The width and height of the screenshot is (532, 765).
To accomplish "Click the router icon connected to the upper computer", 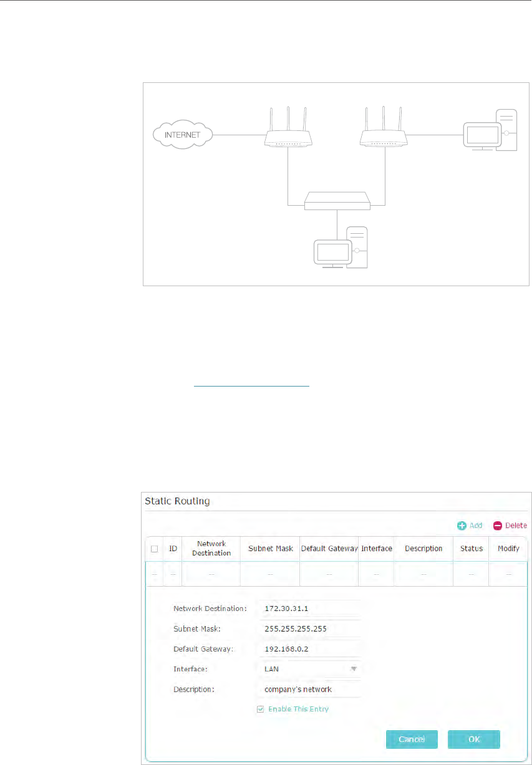I will (x=385, y=127).
